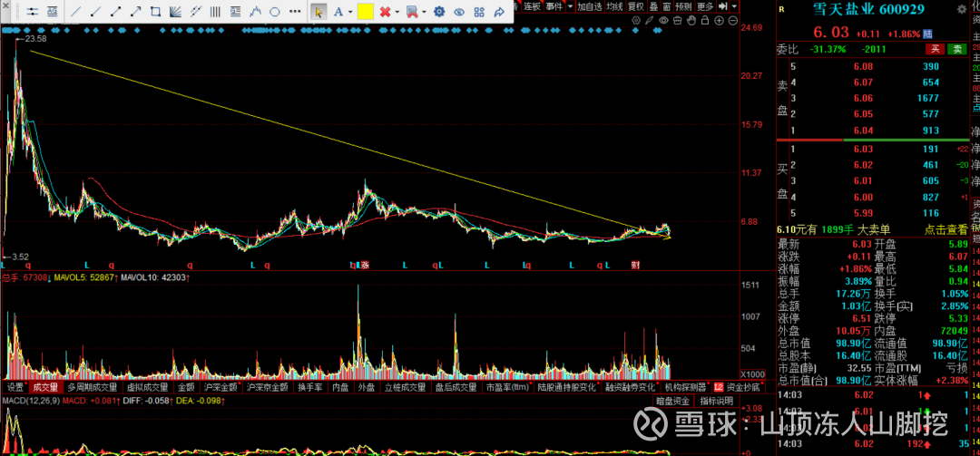This screenshot has height=456, width=980.
Task: Click the drawing settings sliders icon
Action: pyautogui.click(x=32, y=11)
